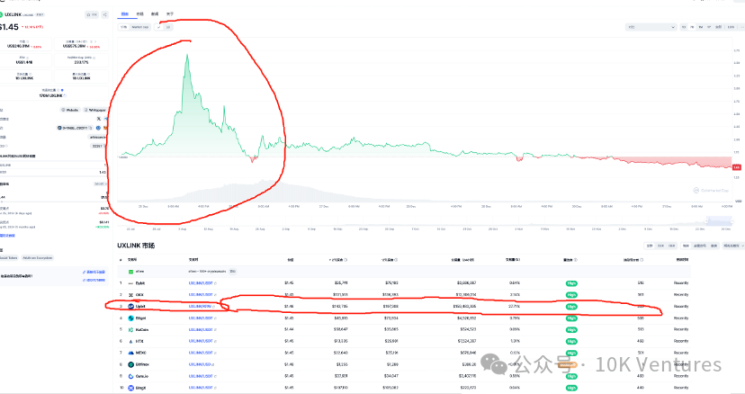The height and width of the screenshot is (394, 745).
Task: Switch chart to line view icon
Action: pyautogui.click(x=159, y=27)
